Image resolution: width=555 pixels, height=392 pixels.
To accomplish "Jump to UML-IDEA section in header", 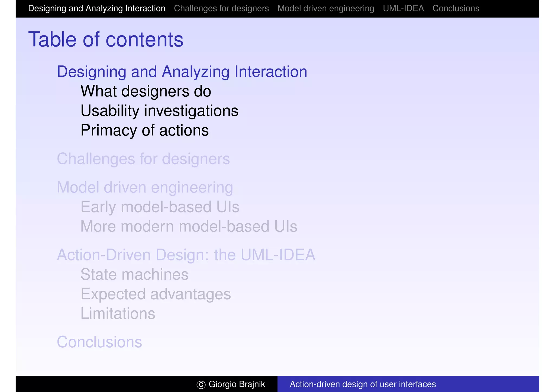I will coord(403,8).
